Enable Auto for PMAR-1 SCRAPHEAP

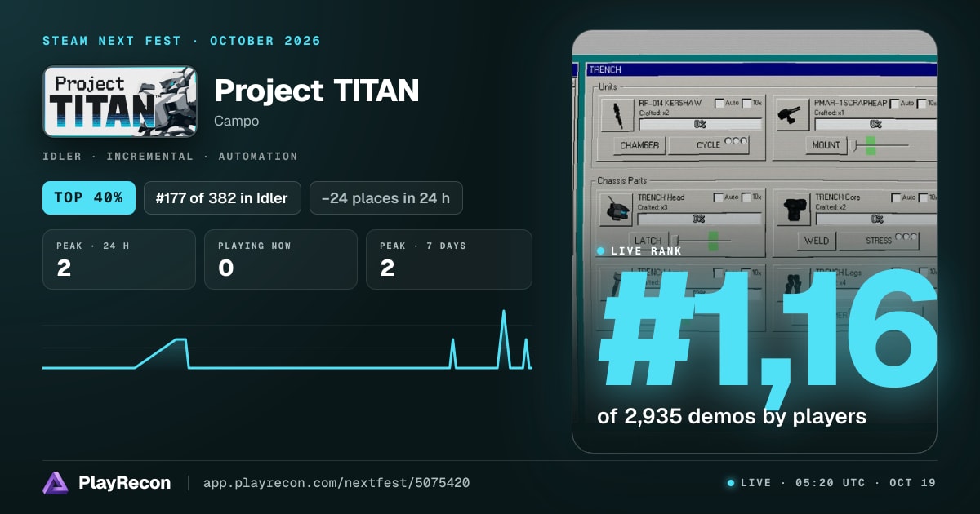coord(894,103)
